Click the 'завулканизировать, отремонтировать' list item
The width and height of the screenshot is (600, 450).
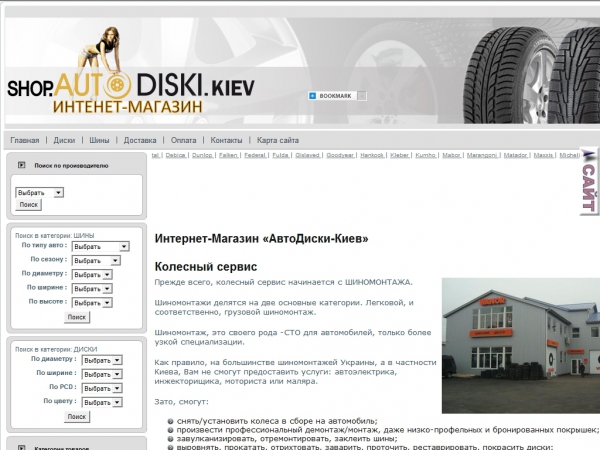pos(287,439)
